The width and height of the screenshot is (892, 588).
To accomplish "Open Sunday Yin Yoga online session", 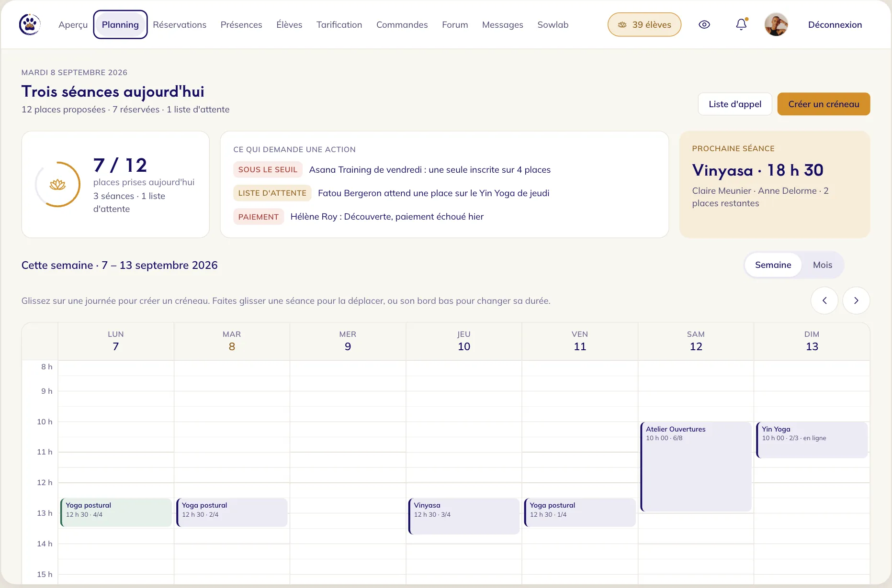I will (812, 440).
